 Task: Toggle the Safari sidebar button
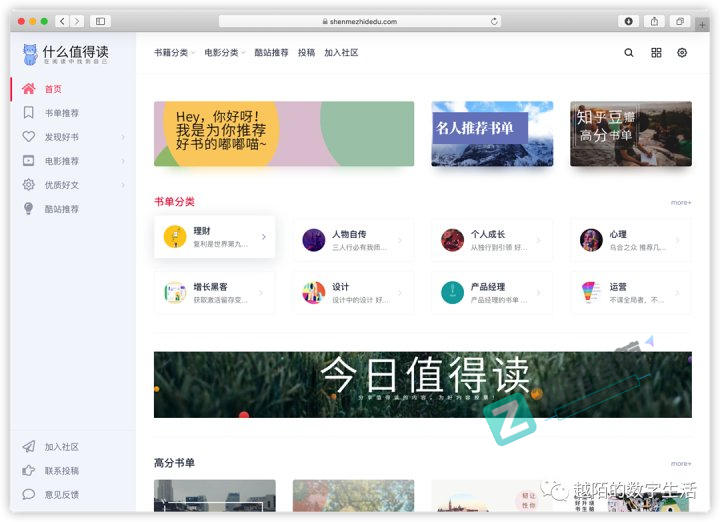101,21
